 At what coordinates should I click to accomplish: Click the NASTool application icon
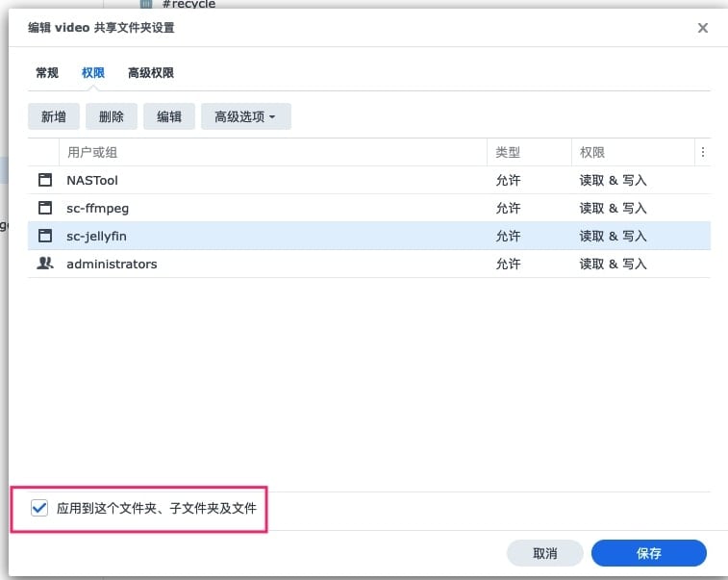(45, 180)
